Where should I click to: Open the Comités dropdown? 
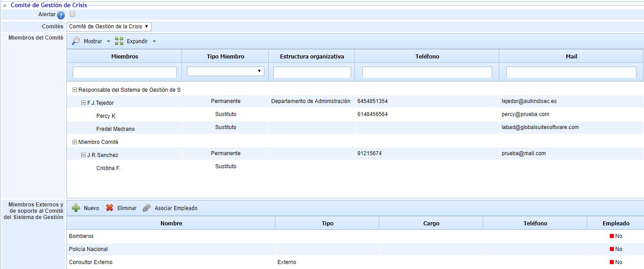pyautogui.click(x=109, y=27)
